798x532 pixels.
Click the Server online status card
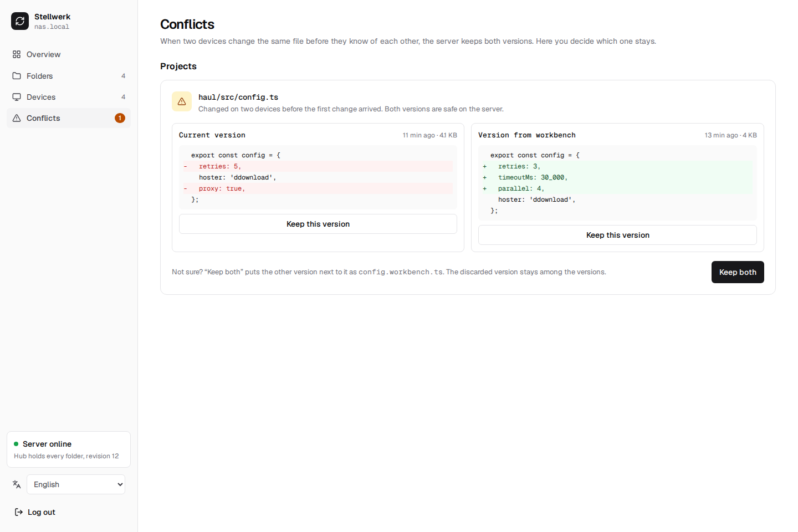69,449
